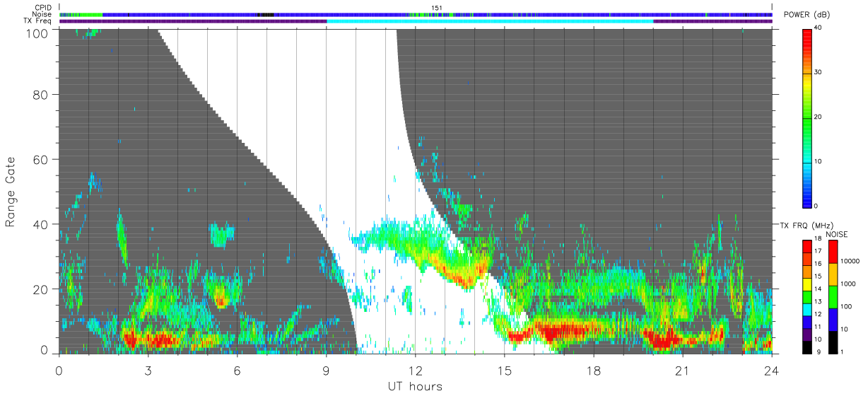Select the CPID row label
The height and width of the screenshot is (401, 868).
43,7
